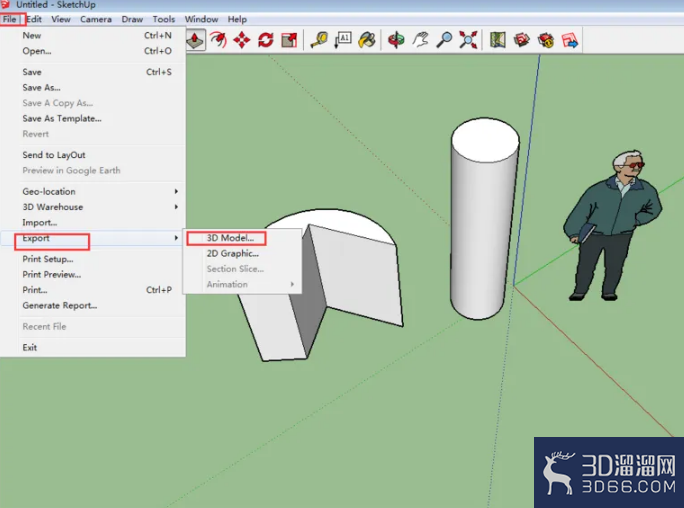The height and width of the screenshot is (508, 684).
Task: Select the Paint Bucket tool
Action: coord(367,40)
